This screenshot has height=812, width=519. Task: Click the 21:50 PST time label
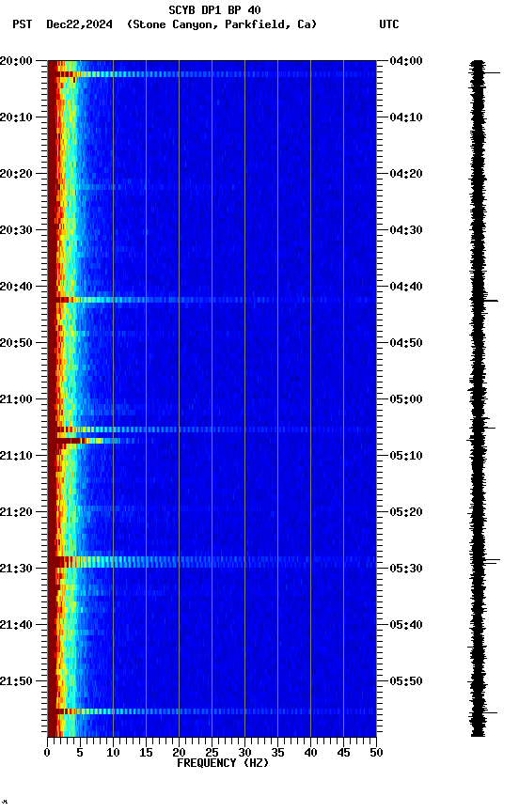click(16, 681)
